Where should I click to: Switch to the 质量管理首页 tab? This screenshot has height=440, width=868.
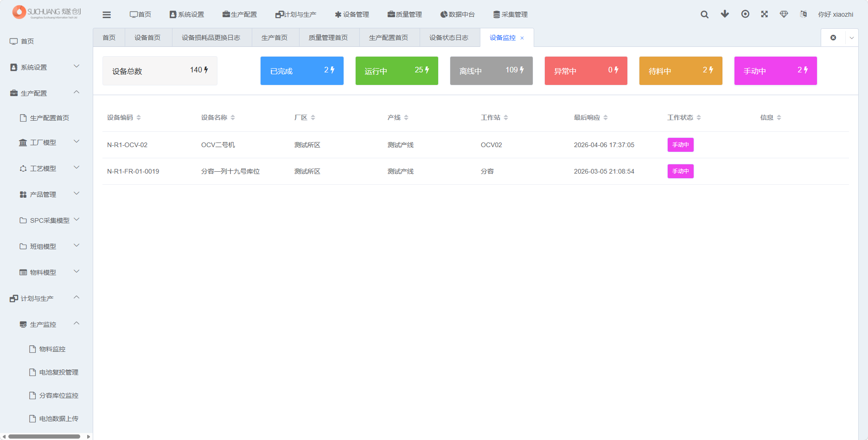tap(328, 38)
